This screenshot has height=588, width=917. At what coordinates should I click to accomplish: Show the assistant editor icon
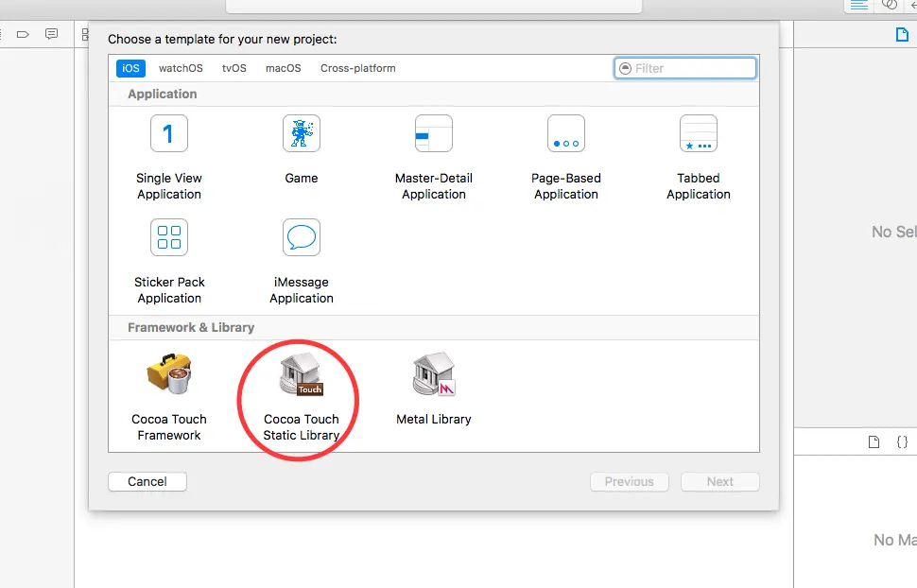pyautogui.click(x=890, y=6)
